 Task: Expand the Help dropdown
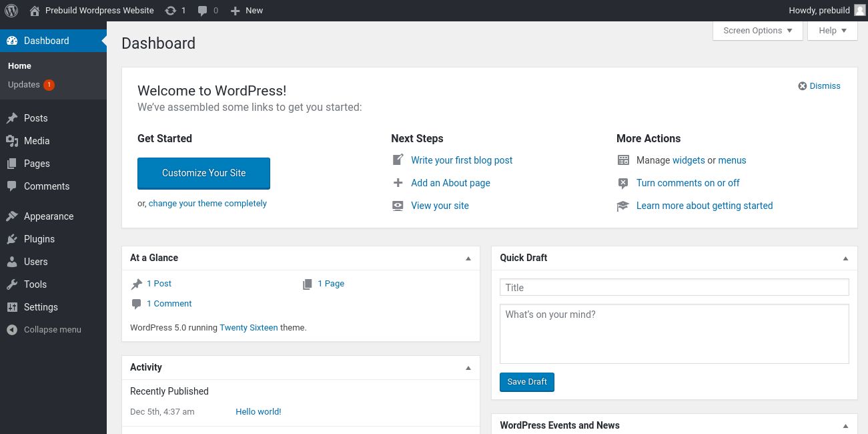point(831,30)
